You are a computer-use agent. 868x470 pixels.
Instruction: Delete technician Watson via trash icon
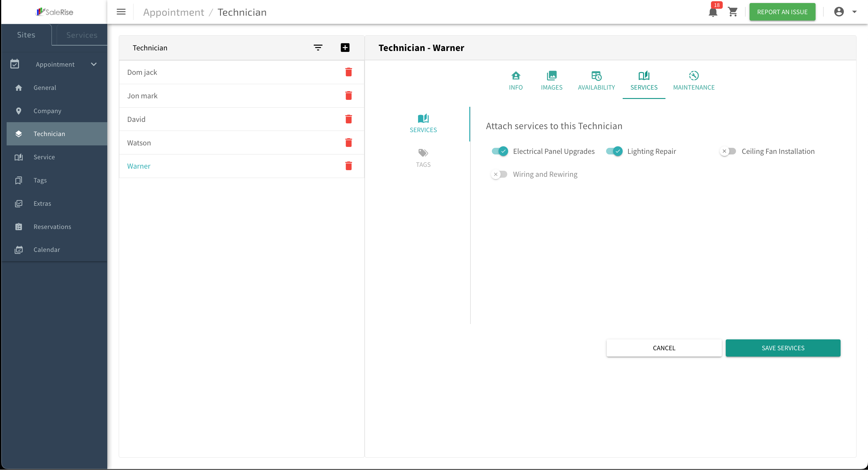coord(348,143)
